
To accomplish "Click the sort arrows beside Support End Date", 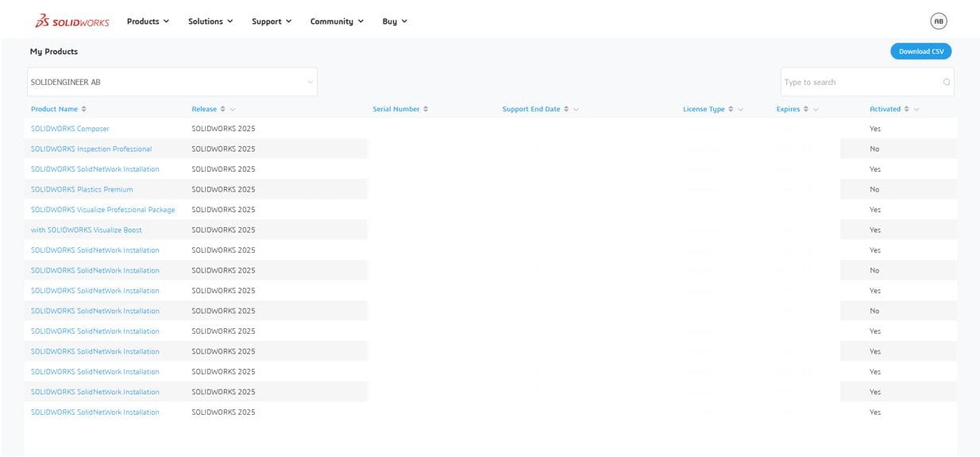I will (566, 109).
